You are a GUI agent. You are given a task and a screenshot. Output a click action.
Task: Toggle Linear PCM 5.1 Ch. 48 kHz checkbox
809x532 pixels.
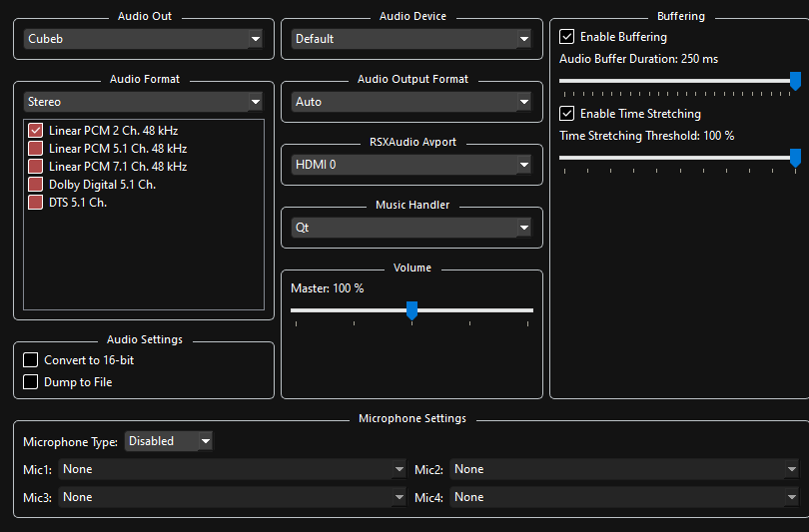pos(35,149)
